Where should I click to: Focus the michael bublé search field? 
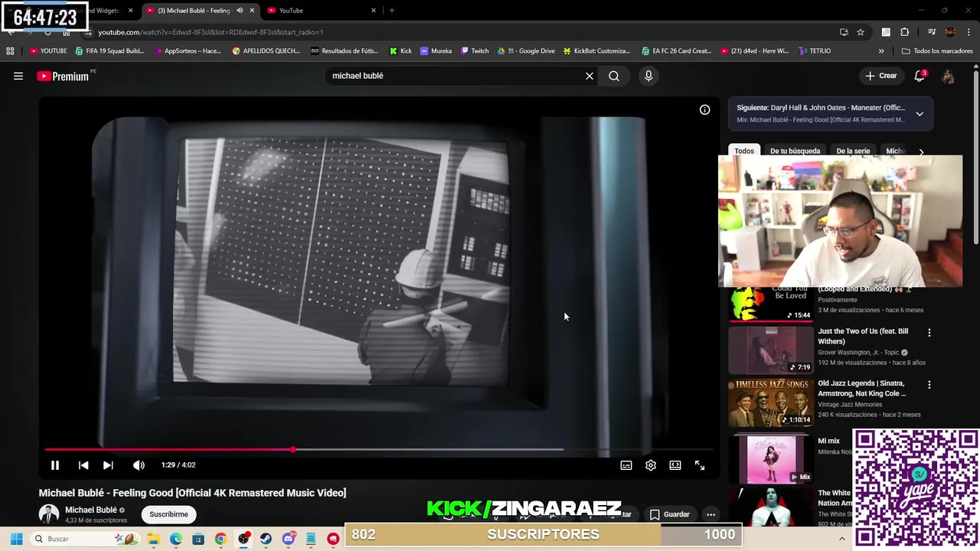pyautogui.click(x=455, y=76)
